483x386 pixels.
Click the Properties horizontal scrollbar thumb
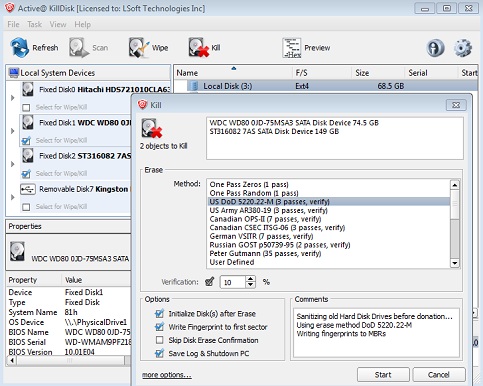tap(70, 360)
